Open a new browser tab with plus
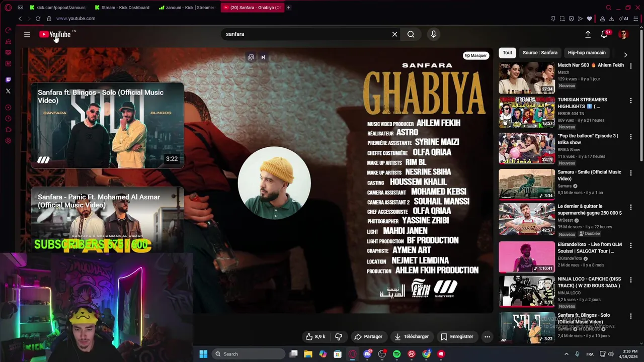The height and width of the screenshot is (362, 644). pos(288,8)
